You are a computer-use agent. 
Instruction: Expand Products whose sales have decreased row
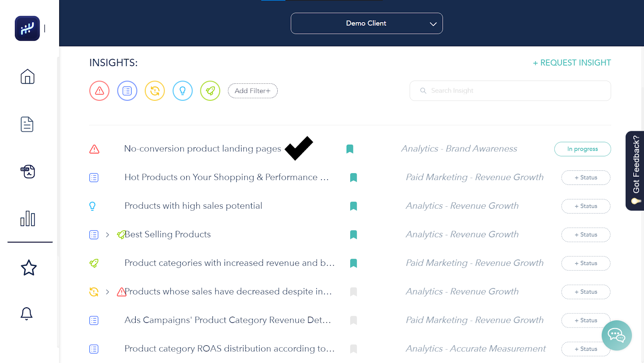point(107,292)
